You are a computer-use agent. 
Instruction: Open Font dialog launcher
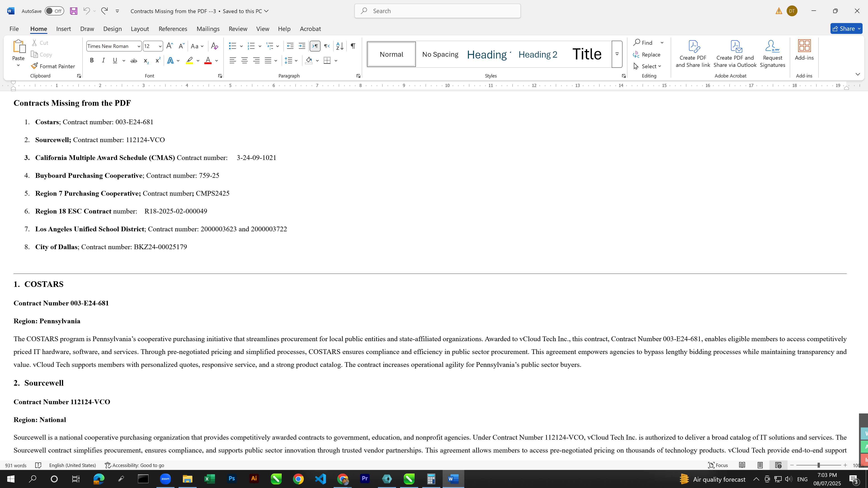pos(220,76)
